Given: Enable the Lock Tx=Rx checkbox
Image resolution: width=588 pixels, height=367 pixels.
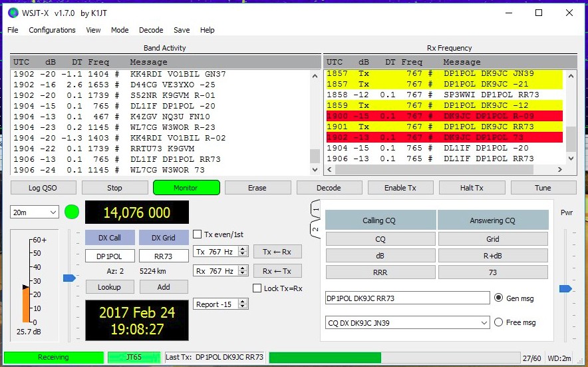Looking at the screenshot, I should tap(257, 288).
